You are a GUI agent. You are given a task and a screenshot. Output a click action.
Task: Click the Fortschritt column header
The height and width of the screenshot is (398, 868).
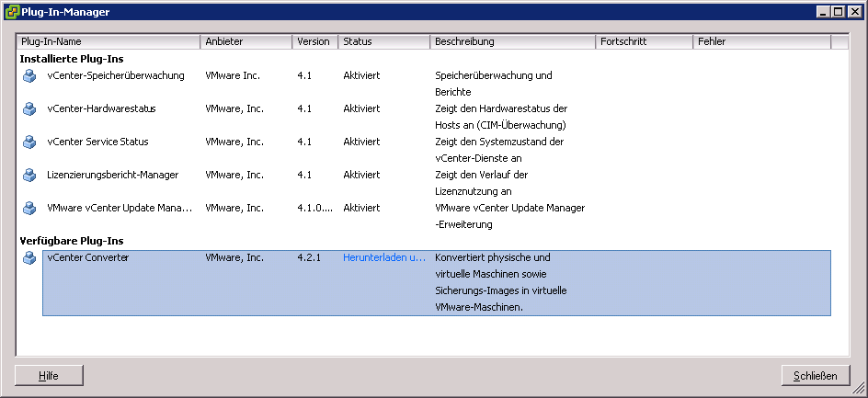click(644, 42)
